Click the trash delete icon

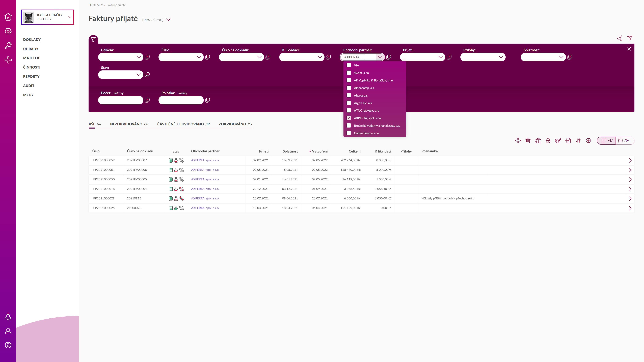[x=528, y=141]
